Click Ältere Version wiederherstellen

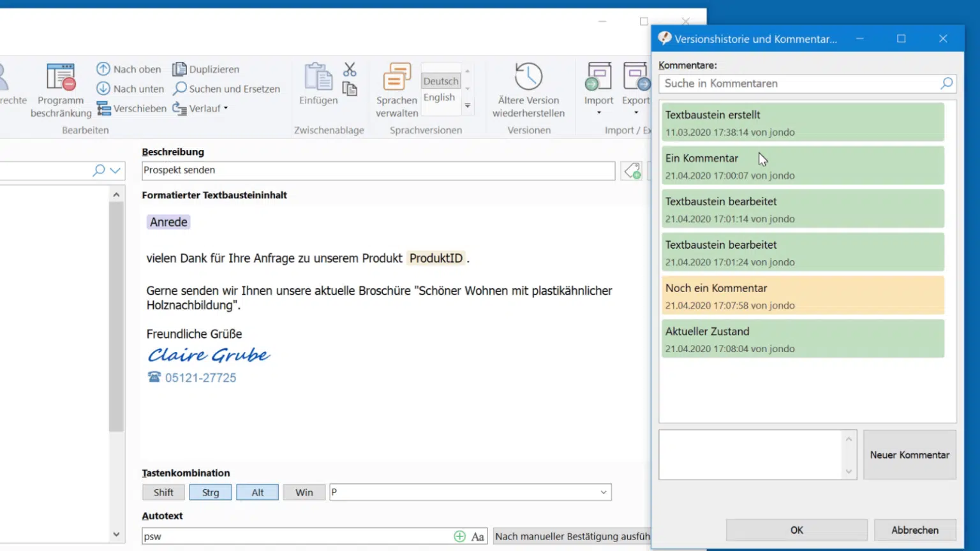point(528,90)
